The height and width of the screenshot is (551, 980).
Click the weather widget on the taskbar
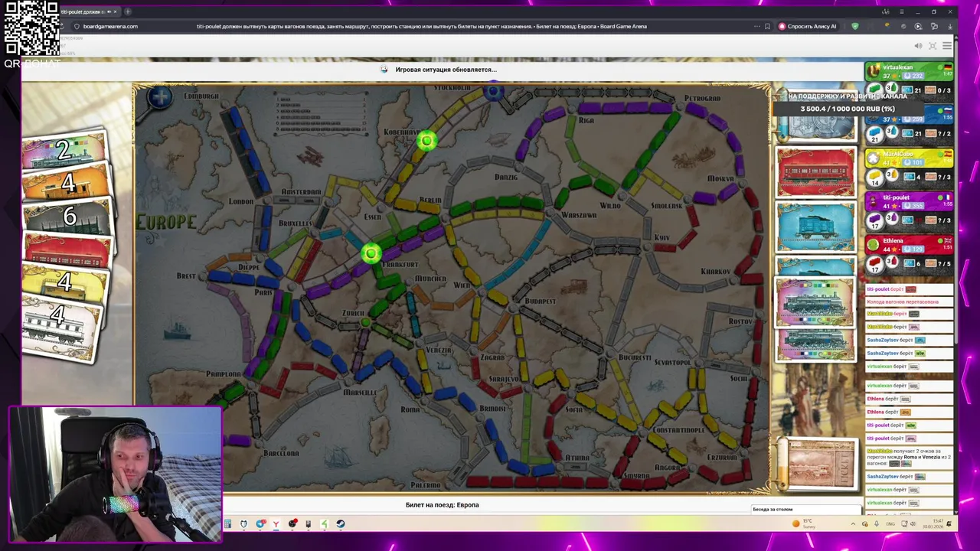(802, 523)
